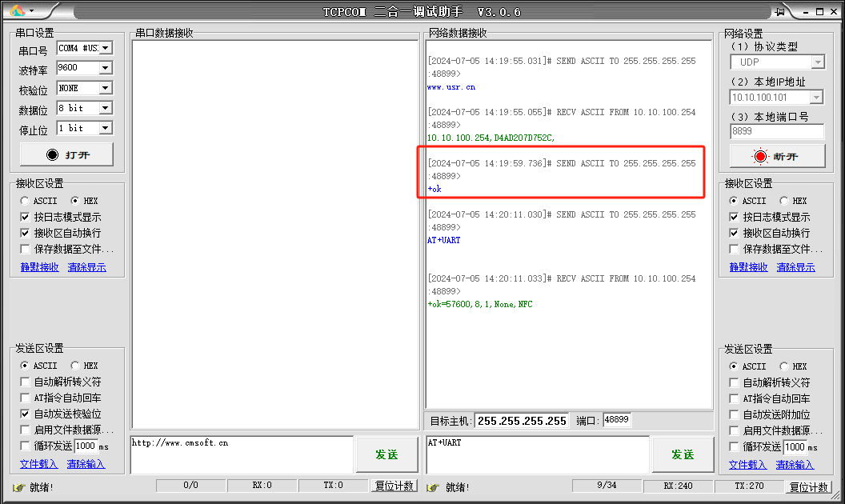This screenshot has height=504, width=845.
Task: Click the pin window icon in title bar
Action: click(x=780, y=11)
